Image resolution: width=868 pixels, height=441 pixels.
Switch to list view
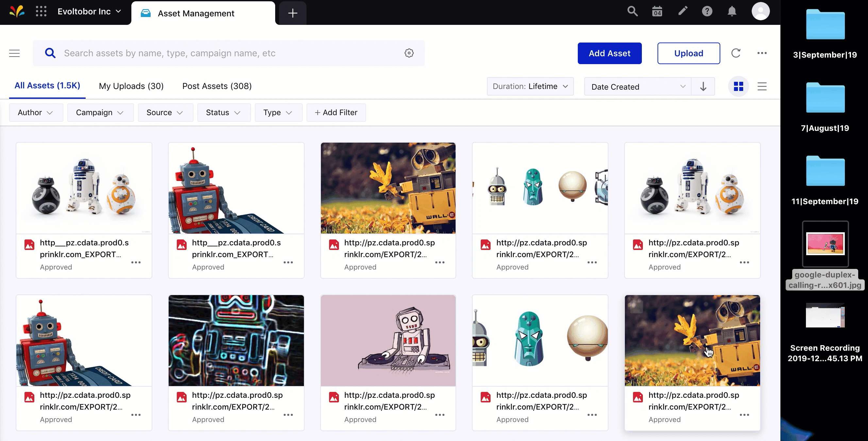click(762, 87)
